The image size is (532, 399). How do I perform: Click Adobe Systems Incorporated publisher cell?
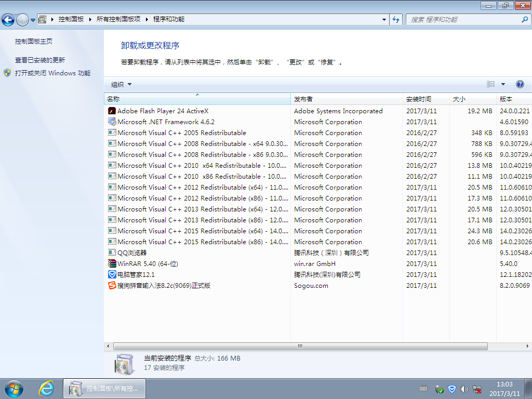[338, 111]
